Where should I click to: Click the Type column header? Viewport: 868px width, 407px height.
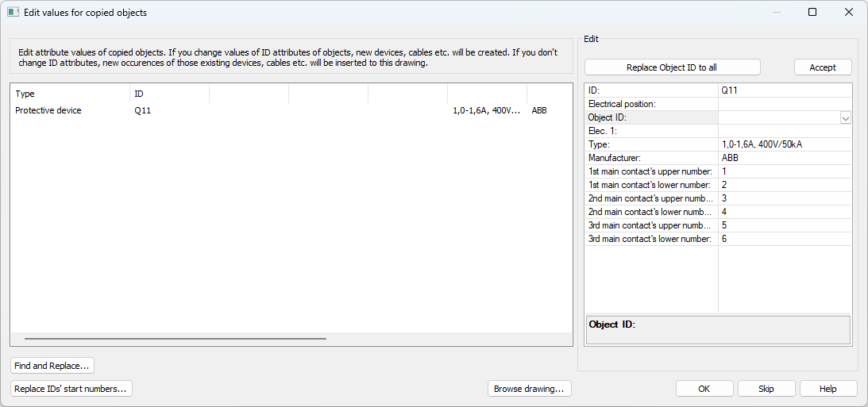tap(70, 94)
